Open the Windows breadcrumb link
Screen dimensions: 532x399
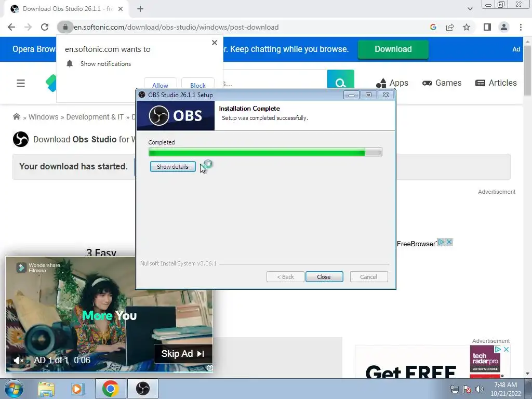pyautogui.click(x=44, y=117)
